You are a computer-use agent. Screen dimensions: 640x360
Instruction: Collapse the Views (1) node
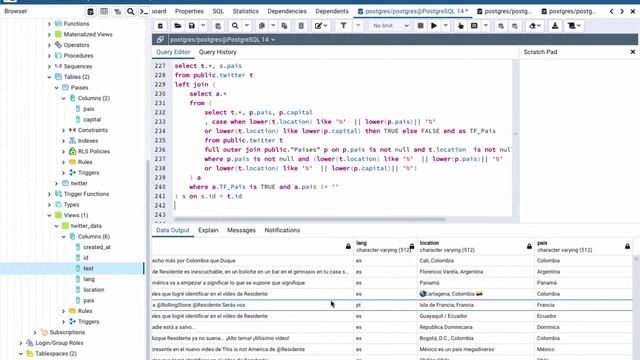[x=49, y=215]
